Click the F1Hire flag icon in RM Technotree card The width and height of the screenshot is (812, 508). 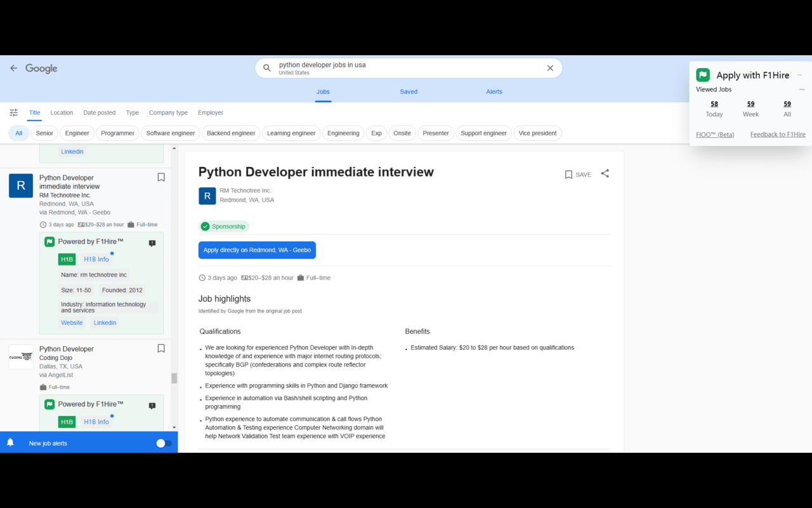coord(49,241)
